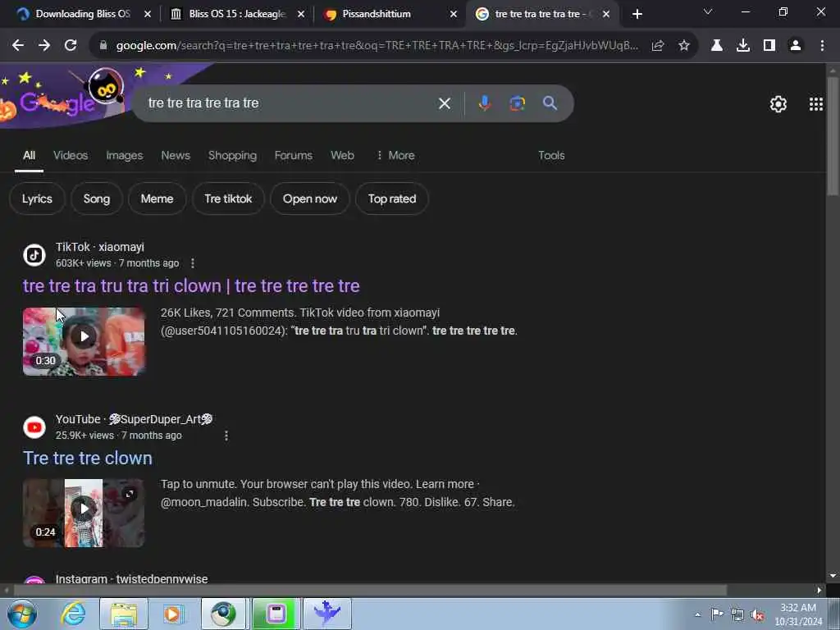Start voice search with the microphone
Viewport: 840px width, 630px height.
click(484, 103)
